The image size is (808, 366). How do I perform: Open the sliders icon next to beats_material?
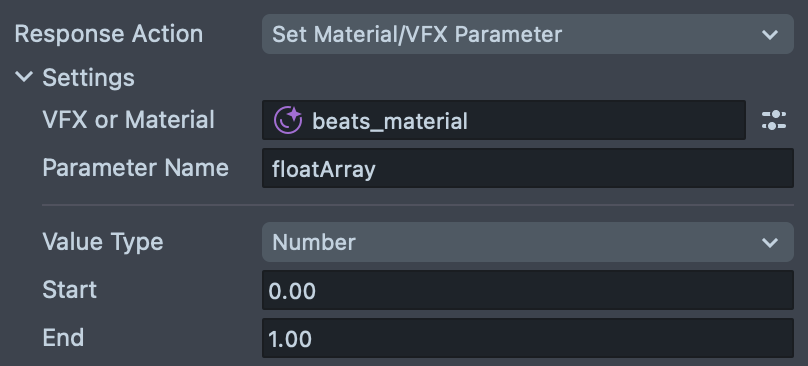pyautogui.click(x=774, y=120)
